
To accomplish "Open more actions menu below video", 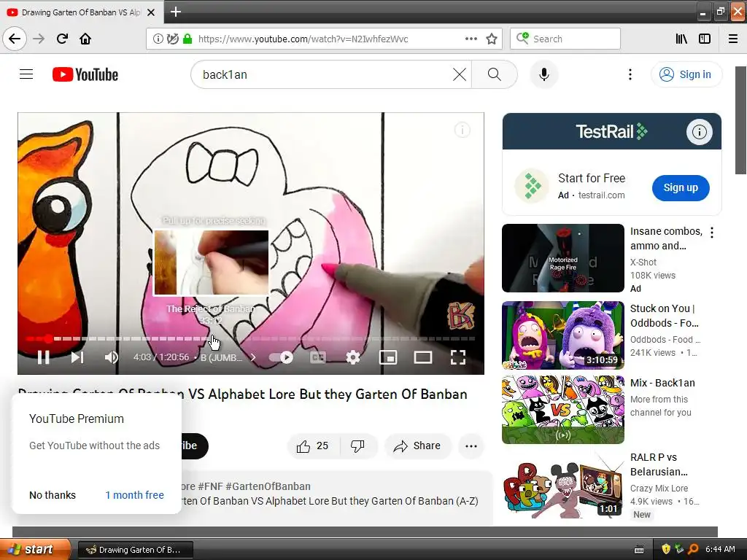I will tap(471, 446).
